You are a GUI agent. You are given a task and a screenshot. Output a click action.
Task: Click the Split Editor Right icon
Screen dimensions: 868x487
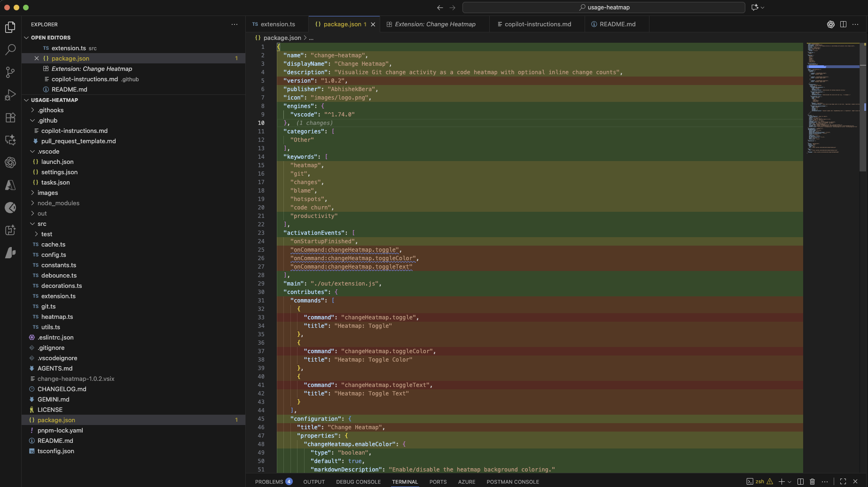843,24
